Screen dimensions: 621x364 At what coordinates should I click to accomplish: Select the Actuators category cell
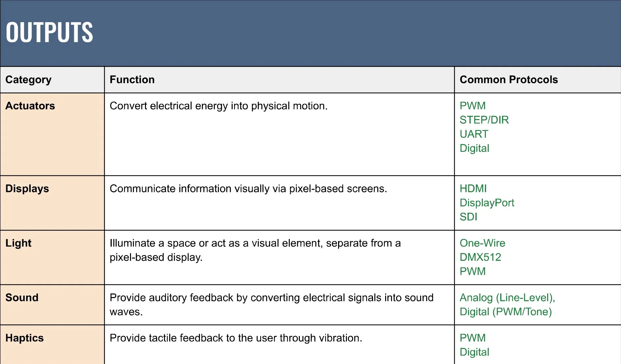[x=30, y=106]
